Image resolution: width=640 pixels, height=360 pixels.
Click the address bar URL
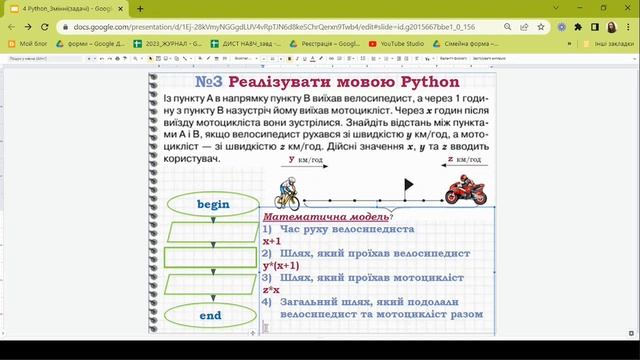[x=274, y=27]
